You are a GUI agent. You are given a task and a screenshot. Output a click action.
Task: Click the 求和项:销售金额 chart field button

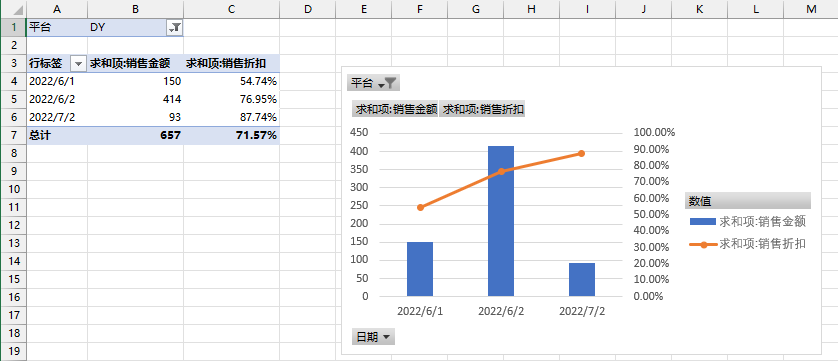(395, 109)
